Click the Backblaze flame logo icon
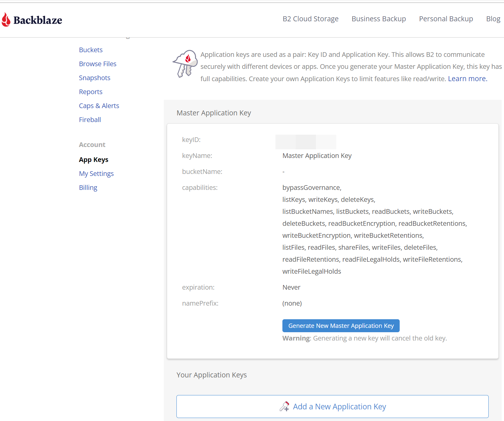The image size is (504, 421). click(x=6, y=20)
